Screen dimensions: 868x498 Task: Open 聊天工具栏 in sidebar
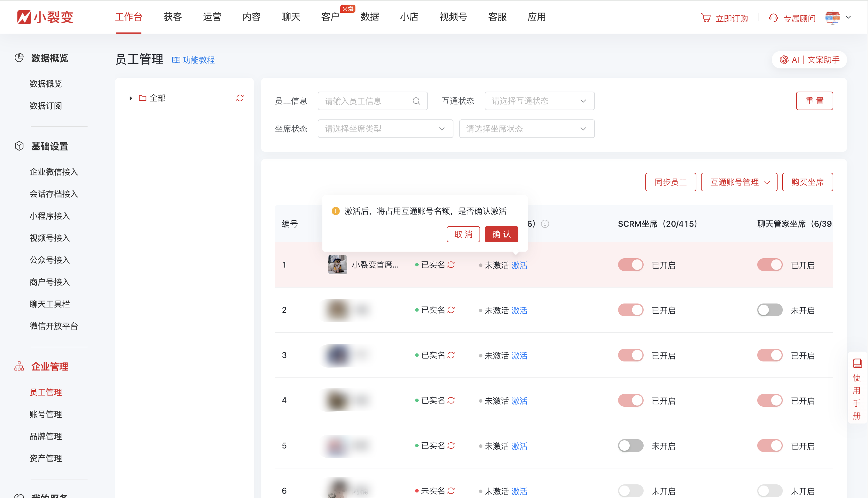click(50, 304)
